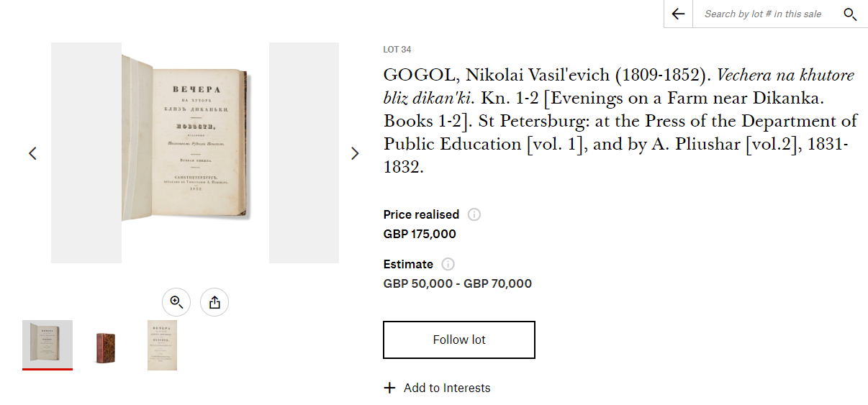This screenshot has width=868, height=405.
Task: Select the thumbnail showing the book binding
Action: 106,346
